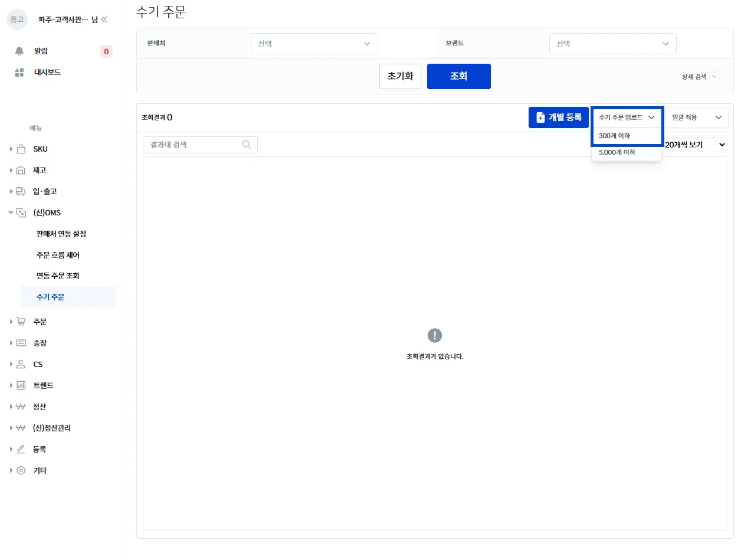741x560 pixels.
Task: Select the 300개 이하 upload option
Action: point(627,136)
